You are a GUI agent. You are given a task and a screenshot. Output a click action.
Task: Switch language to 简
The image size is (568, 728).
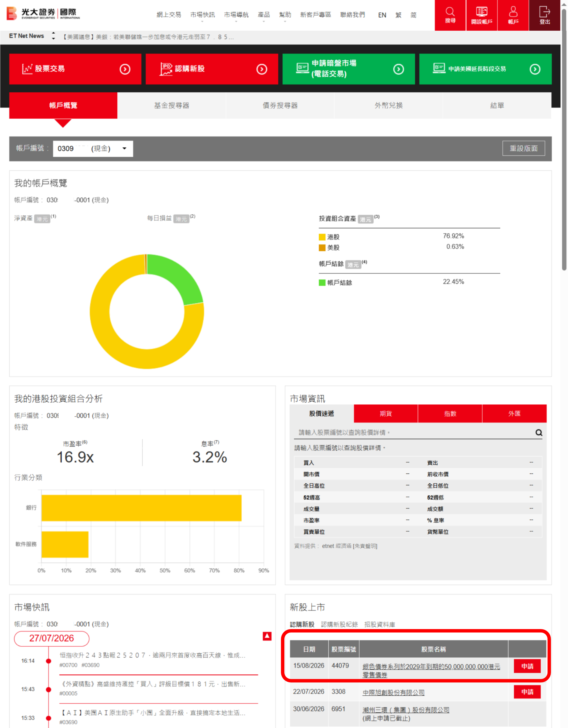(413, 15)
